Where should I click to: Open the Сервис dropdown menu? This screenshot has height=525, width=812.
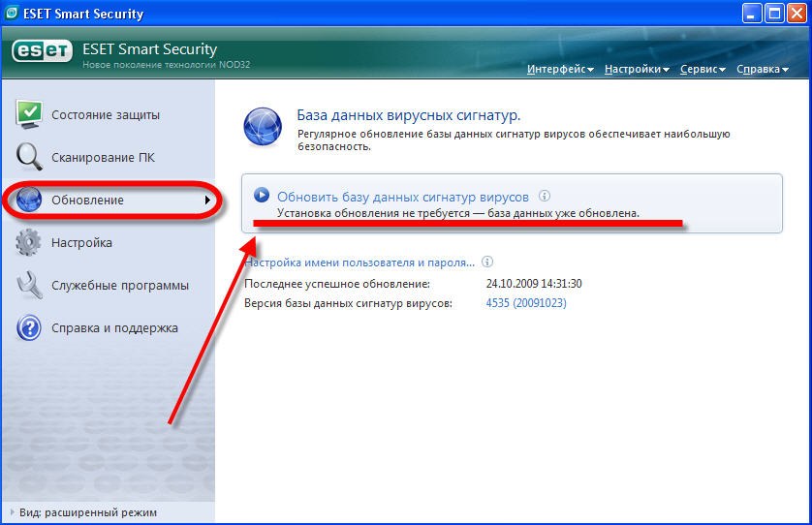703,69
